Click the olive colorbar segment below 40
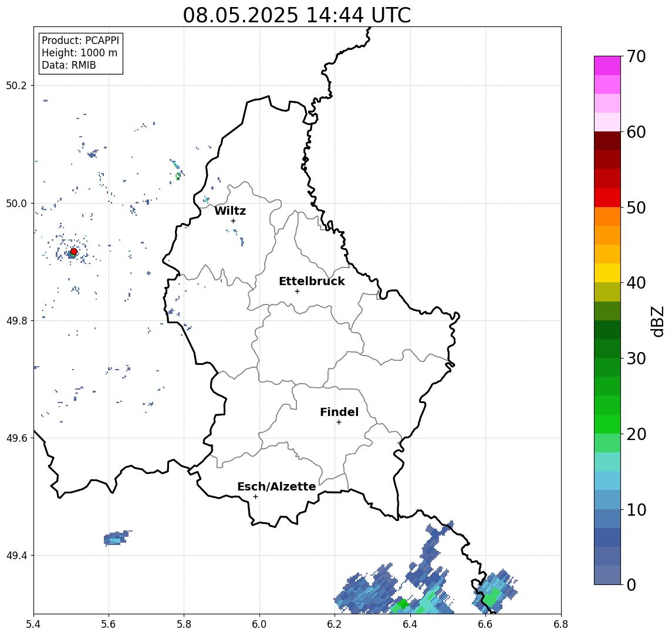The image size is (672, 636). click(x=607, y=292)
